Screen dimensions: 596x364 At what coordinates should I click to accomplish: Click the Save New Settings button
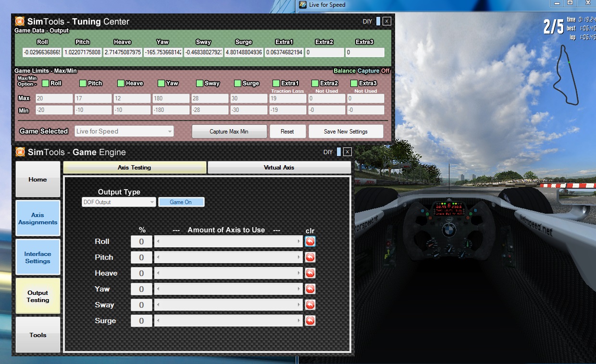[x=346, y=132]
